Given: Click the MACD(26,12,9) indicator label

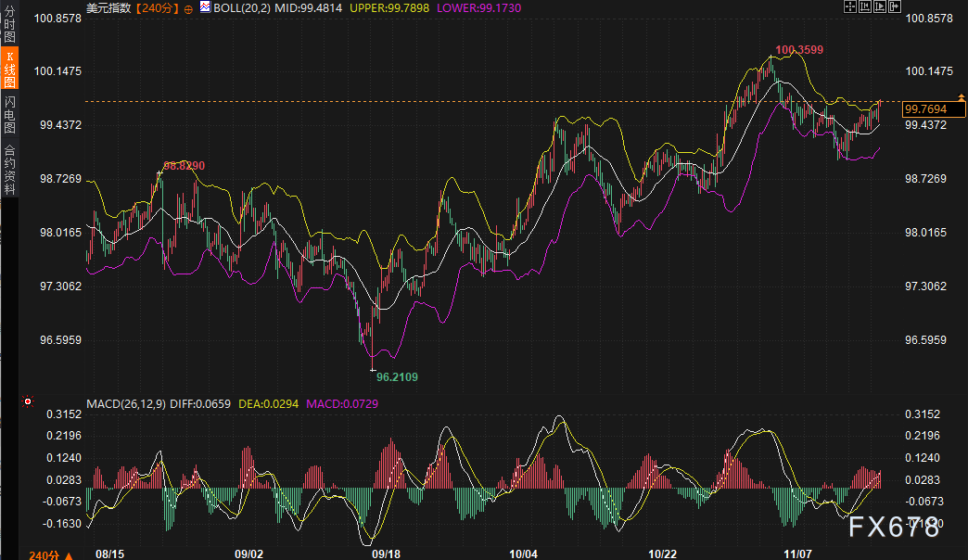Looking at the screenshot, I should (x=126, y=404).
